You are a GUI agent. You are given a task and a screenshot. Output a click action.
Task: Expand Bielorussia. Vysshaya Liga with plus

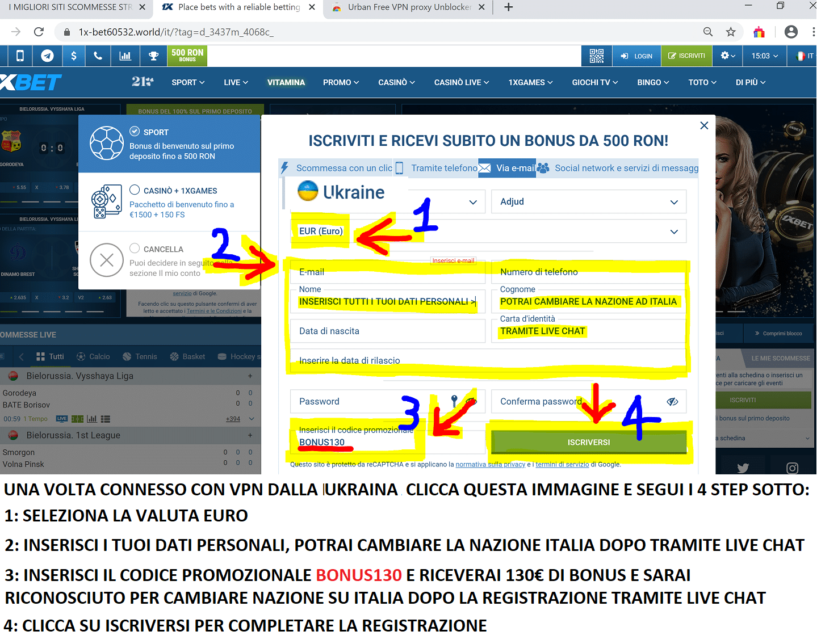point(250,376)
